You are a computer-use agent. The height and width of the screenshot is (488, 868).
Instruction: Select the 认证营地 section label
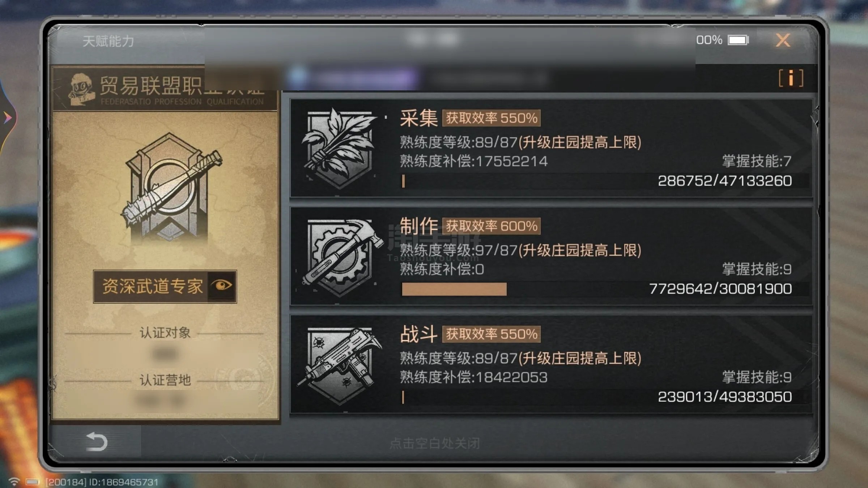tap(165, 380)
